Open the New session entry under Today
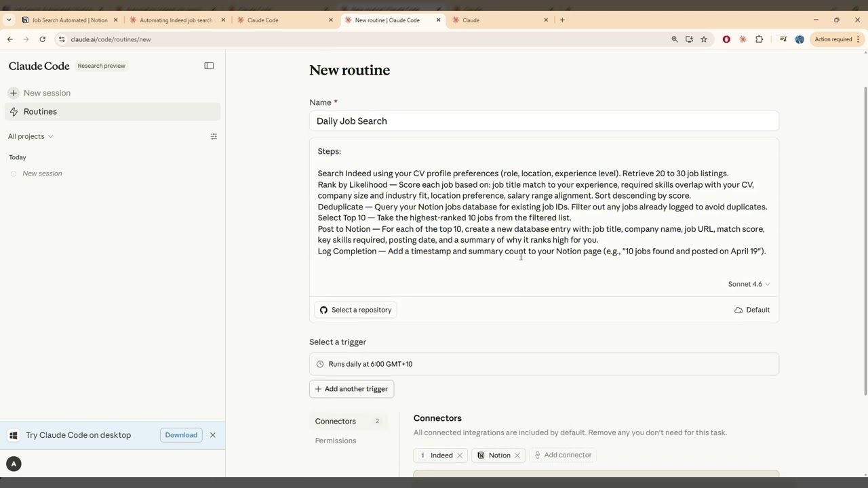 42,174
